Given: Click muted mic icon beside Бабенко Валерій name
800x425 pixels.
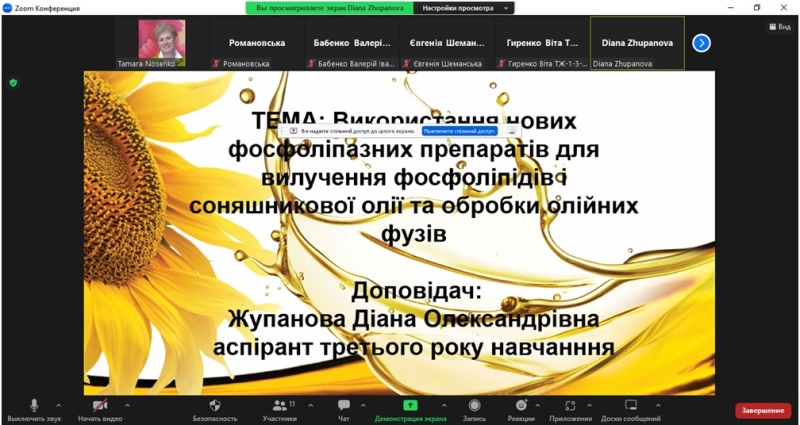Looking at the screenshot, I should pos(311,64).
